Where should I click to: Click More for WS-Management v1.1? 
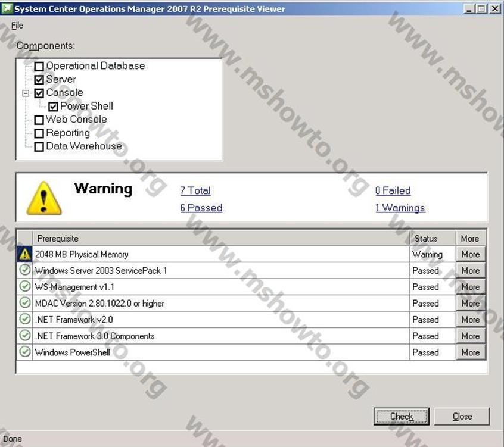[471, 287]
